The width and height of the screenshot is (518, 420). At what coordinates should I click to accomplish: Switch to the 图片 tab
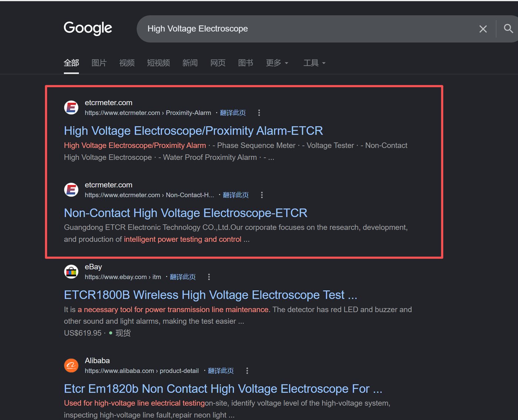[99, 63]
